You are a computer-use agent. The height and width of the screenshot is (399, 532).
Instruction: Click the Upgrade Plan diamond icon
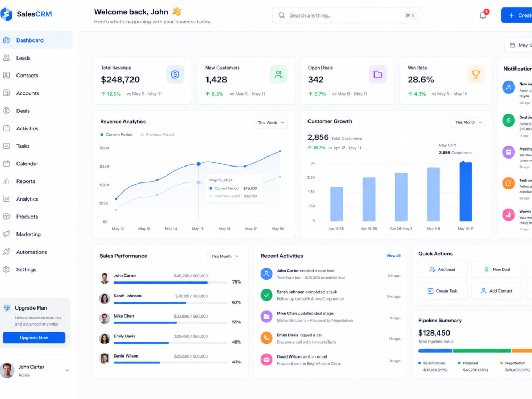[7, 307]
